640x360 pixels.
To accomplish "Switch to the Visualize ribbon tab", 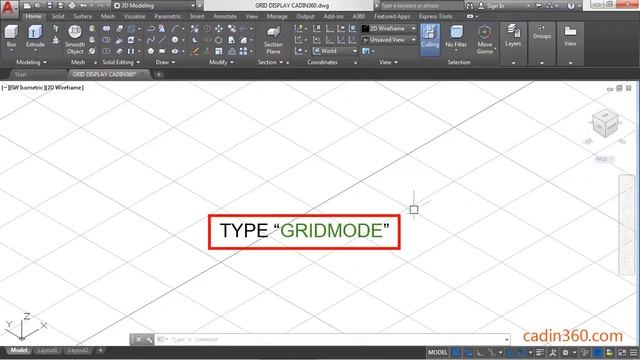I will click(x=135, y=16).
